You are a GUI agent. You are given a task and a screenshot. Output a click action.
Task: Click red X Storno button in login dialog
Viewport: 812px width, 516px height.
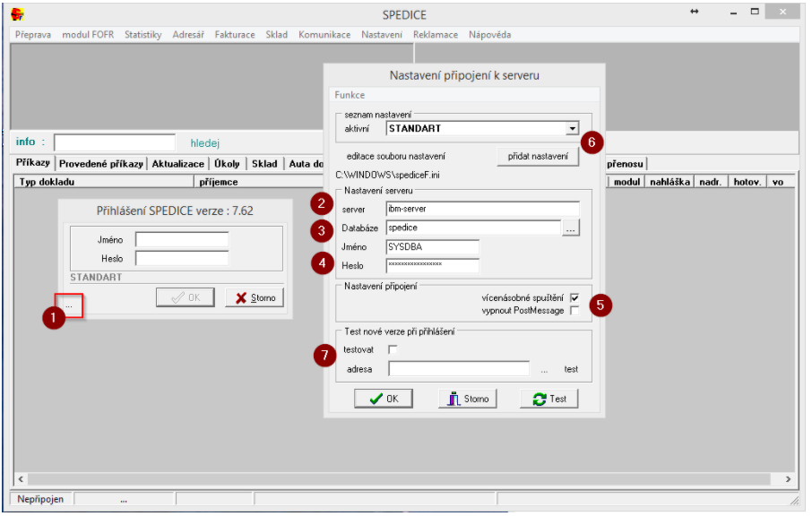click(x=255, y=297)
